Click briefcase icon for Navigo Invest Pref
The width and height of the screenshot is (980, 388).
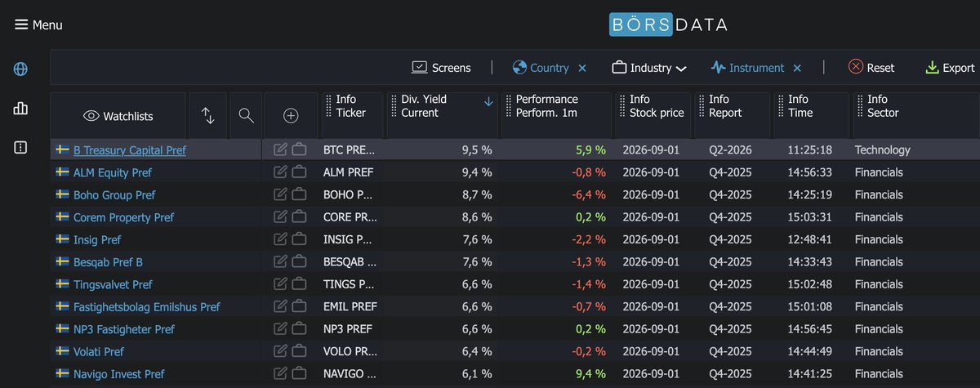pyautogui.click(x=299, y=373)
